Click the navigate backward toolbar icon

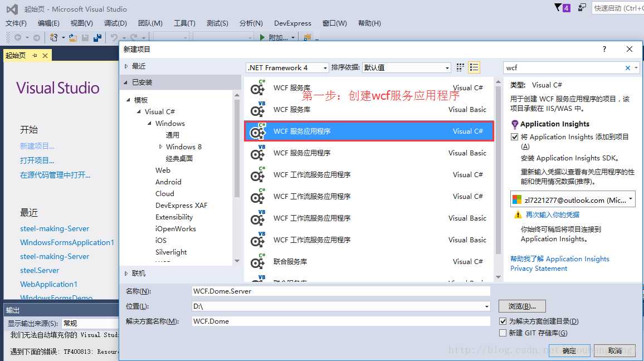[18, 37]
